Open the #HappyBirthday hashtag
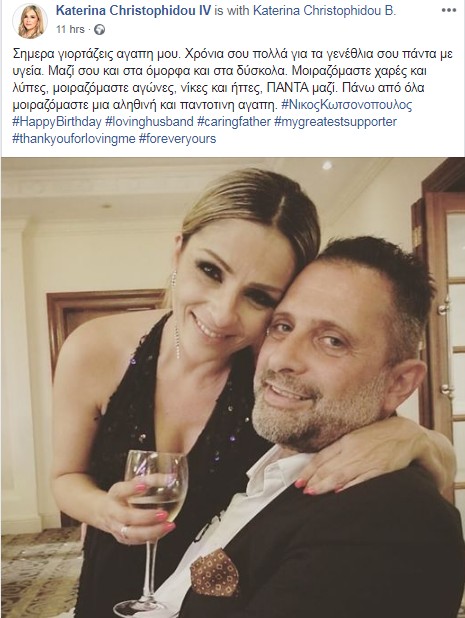 point(57,121)
